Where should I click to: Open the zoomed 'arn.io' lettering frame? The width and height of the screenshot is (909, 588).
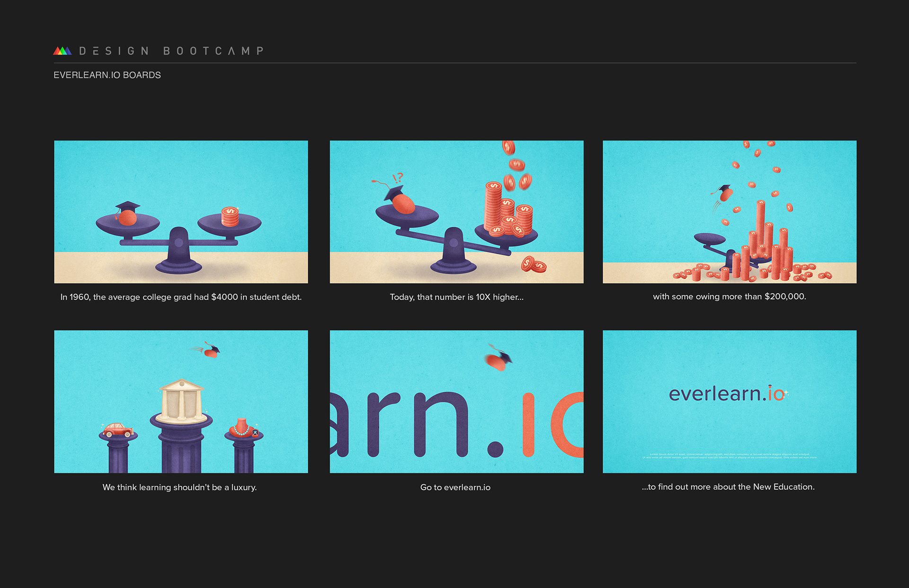point(456,401)
